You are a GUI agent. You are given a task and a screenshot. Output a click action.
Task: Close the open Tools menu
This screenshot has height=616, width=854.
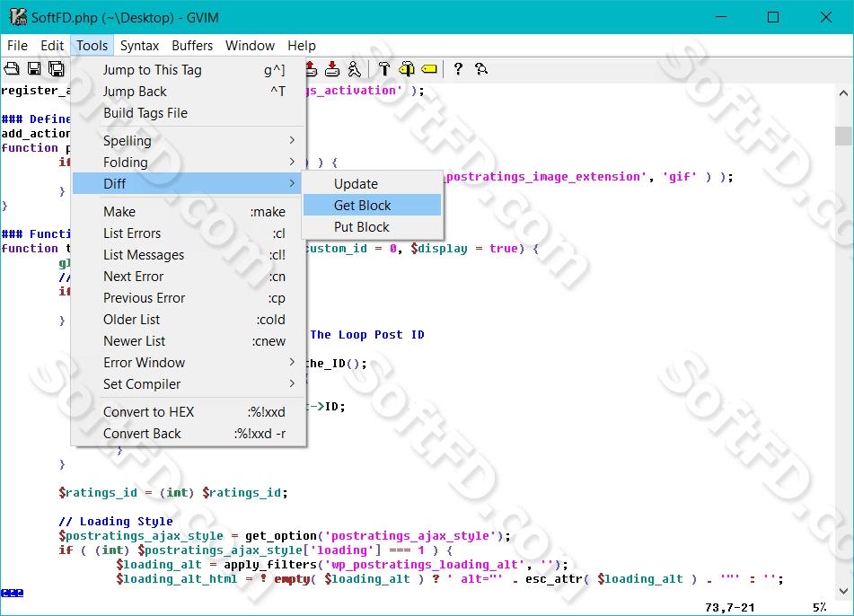tap(92, 46)
